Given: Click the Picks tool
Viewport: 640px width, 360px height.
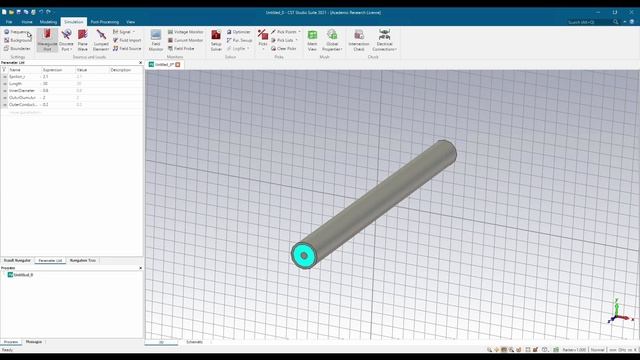Looking at the screenshot, I should 263,39.
